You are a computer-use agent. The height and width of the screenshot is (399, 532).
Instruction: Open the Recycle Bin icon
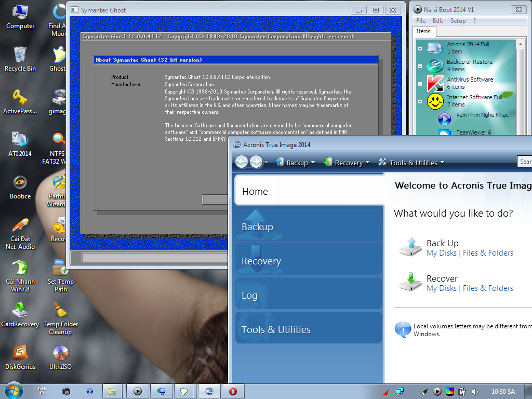[20, 59]
